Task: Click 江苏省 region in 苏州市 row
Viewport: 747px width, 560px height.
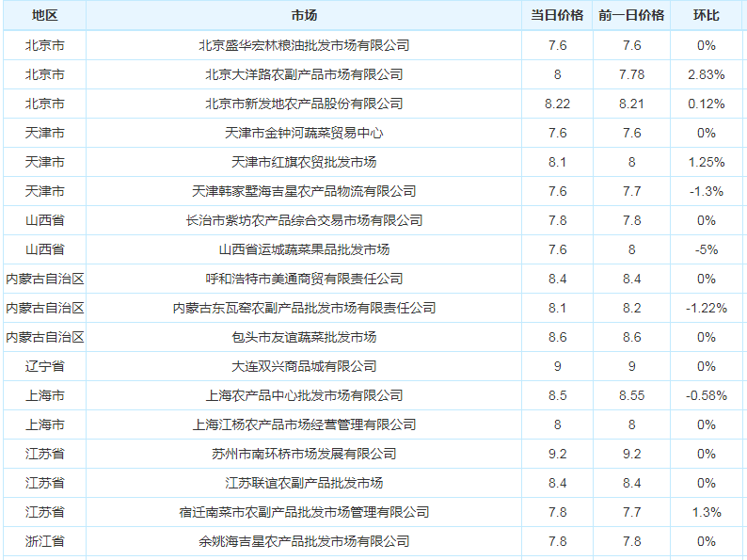Action: pos(45,454)
